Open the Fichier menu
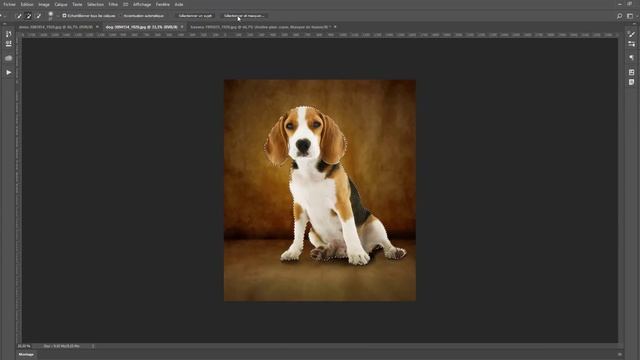Screen dimensions: 640x360 [9, 4]
